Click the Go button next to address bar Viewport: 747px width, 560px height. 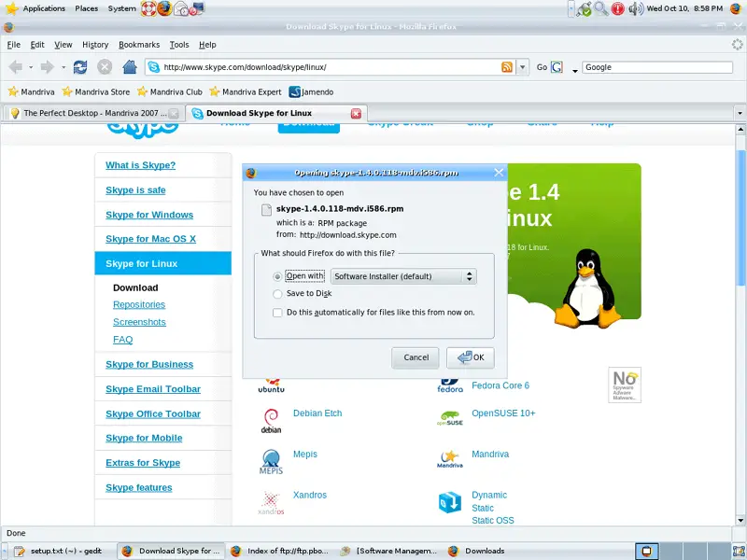click(x=543, y=67)
